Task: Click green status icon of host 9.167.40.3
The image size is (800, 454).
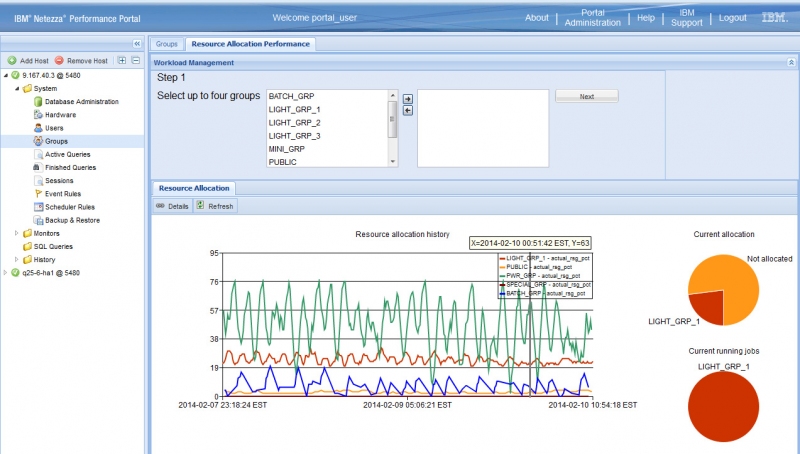Action: pos(15,75)
